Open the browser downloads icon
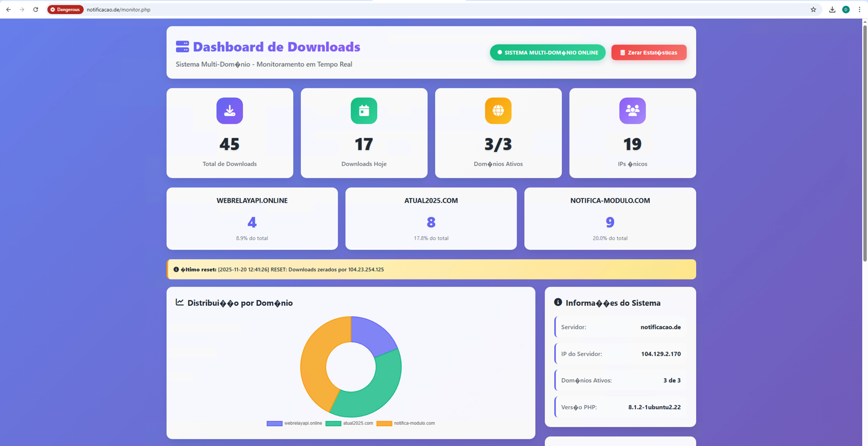This screenshot has height=446, width=868. pos(832,9)
